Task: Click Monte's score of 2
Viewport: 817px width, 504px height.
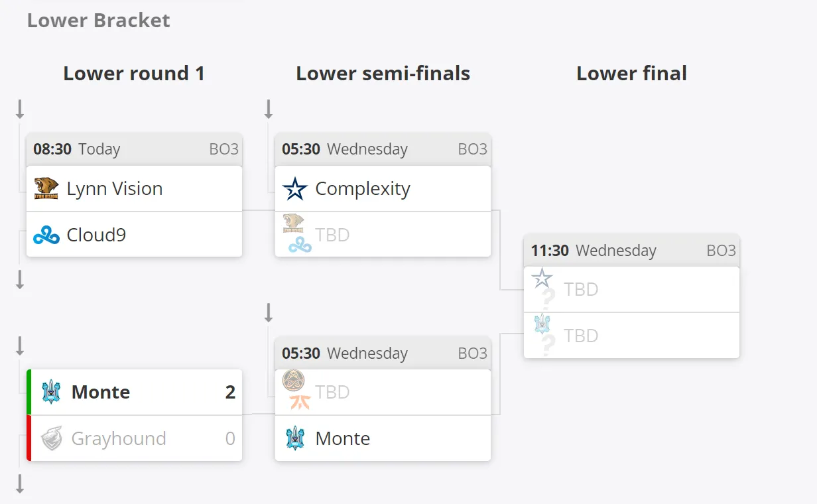Action: click(230, 392)
